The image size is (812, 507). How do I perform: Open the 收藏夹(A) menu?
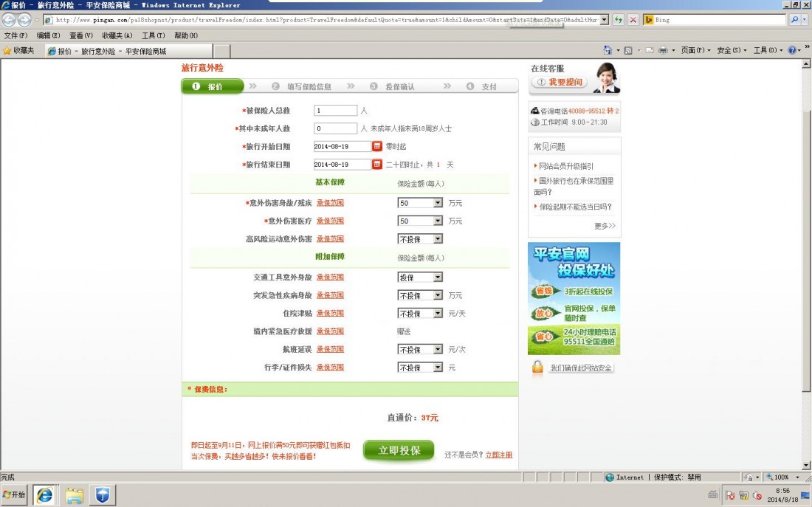pyautogui.click(x=117, y=35)
